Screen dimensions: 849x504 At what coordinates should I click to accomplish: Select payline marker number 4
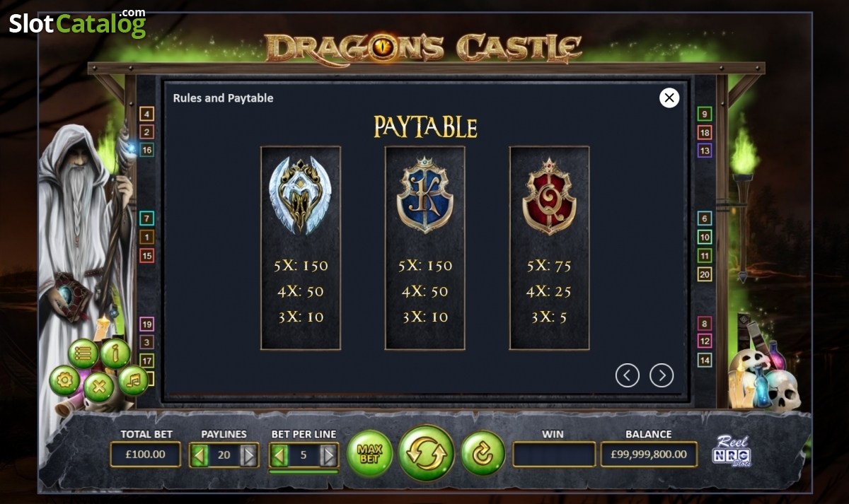click(146, 114)
